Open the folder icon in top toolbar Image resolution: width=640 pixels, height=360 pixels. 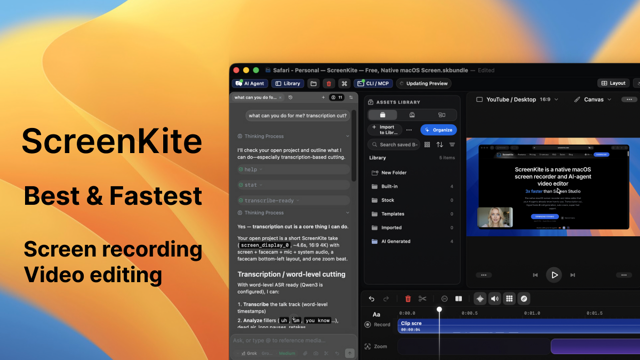click(313, 83)
